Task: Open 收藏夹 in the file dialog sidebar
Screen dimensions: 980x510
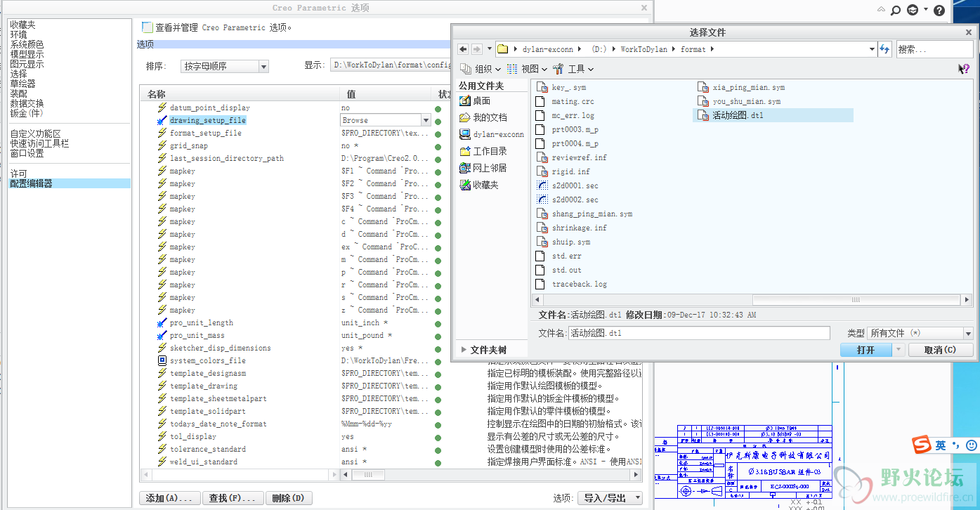Action: click(x=478, y=185)
